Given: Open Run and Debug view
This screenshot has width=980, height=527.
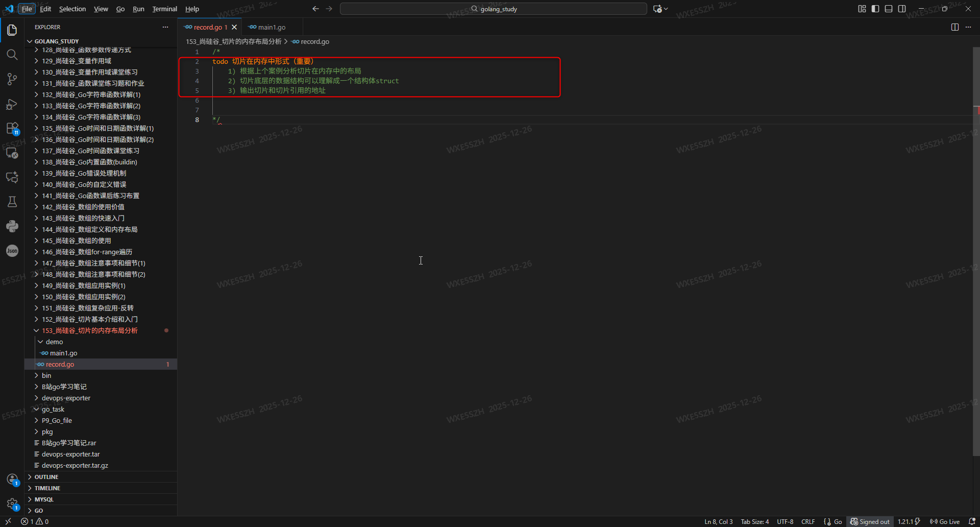Looking at the screenshot, I should pyautogui.click(x=12, y=104).
